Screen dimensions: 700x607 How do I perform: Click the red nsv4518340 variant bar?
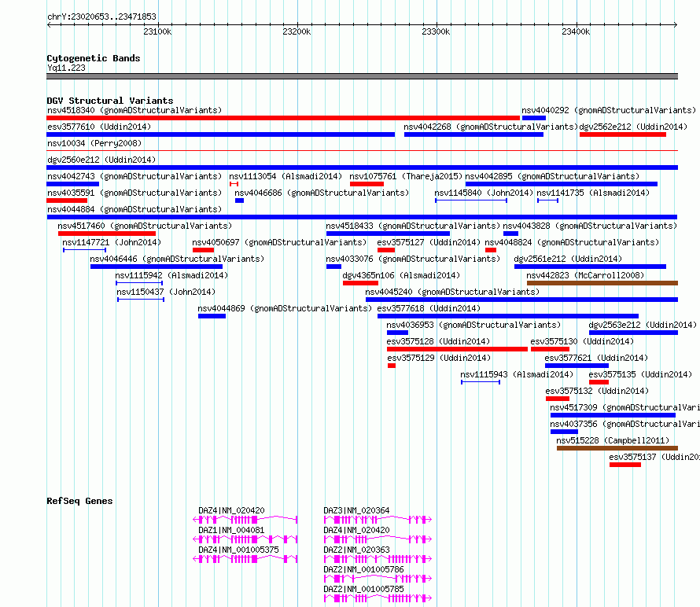[x=283, y=118]
